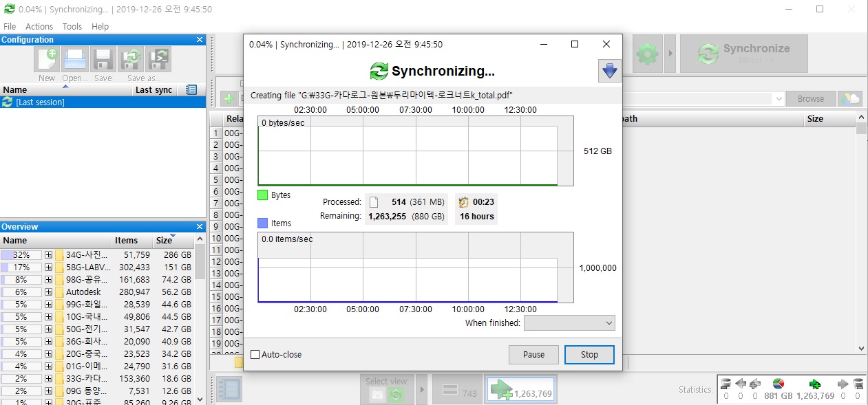Viewport: 868px width, 405px height.
Task: Sort Overview by Size column header
Action: coord(173,241)
